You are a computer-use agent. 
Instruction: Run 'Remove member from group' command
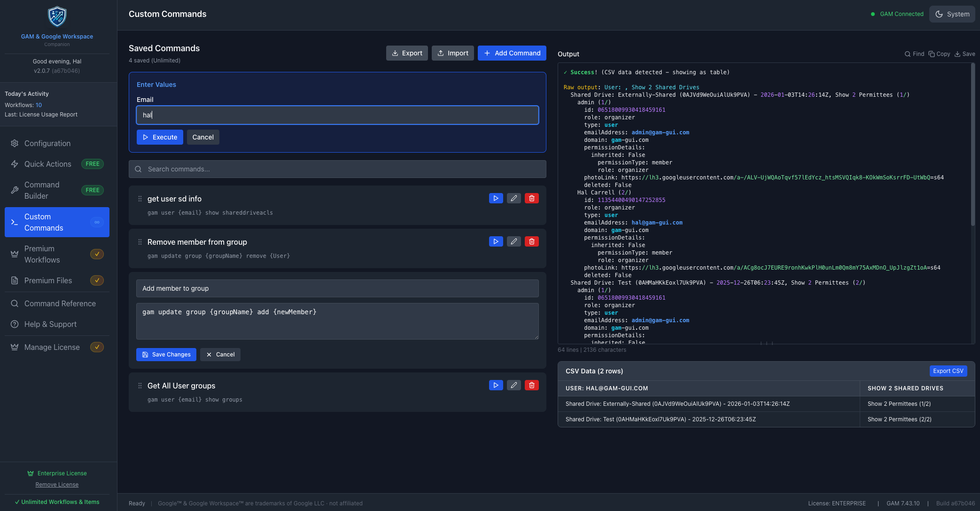point(496,241)
